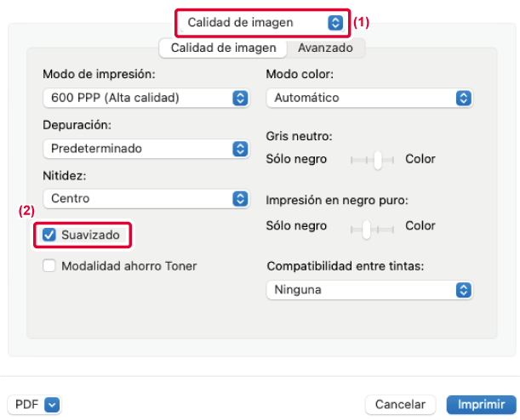The height and width of the screenshot is (420, 520).
Task: Select the Calidad de imagen tab
Action: point(223,48)
